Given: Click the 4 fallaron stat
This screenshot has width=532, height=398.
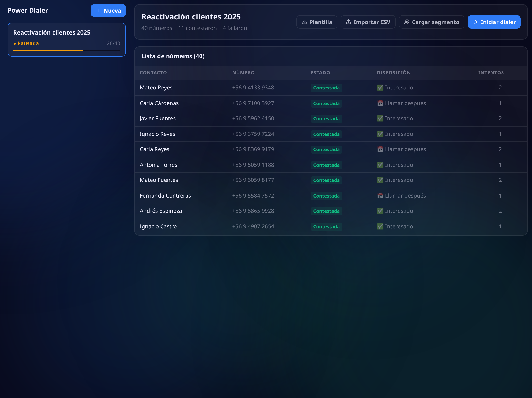Looking at the screenshot, I should point(235,28).
